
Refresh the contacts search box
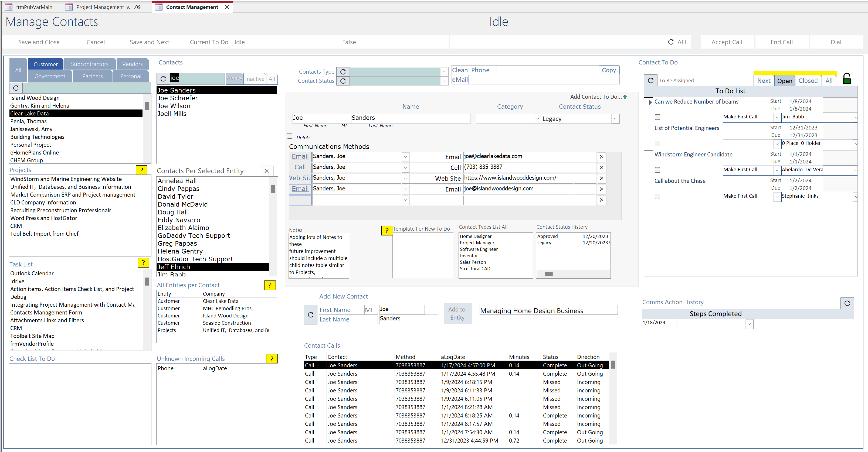pos(163,78)
